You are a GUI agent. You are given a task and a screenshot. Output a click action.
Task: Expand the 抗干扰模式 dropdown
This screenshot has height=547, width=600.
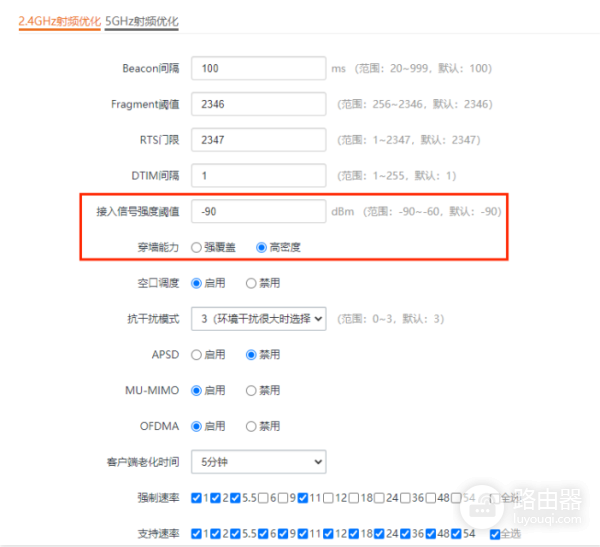(259, 318)
